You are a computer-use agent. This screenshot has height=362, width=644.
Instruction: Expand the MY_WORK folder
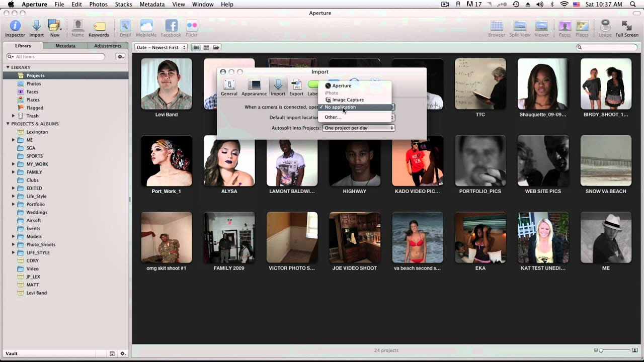tap(14, 164)
